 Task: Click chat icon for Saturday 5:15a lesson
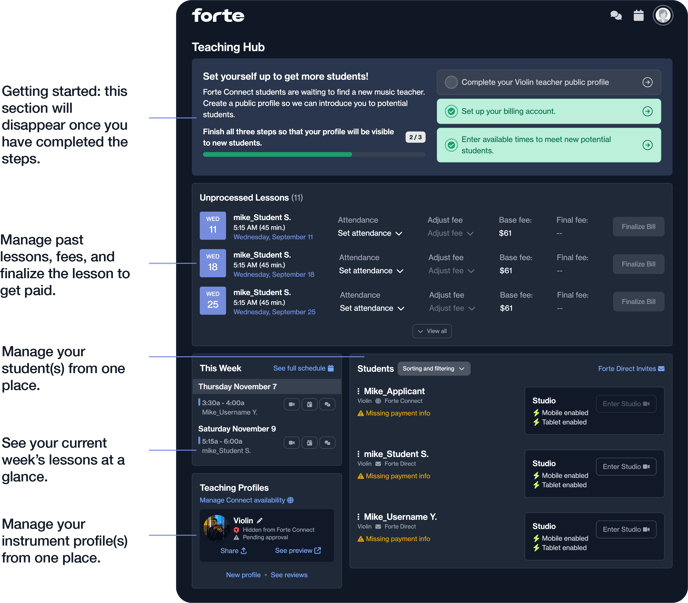tap(327, 442)
